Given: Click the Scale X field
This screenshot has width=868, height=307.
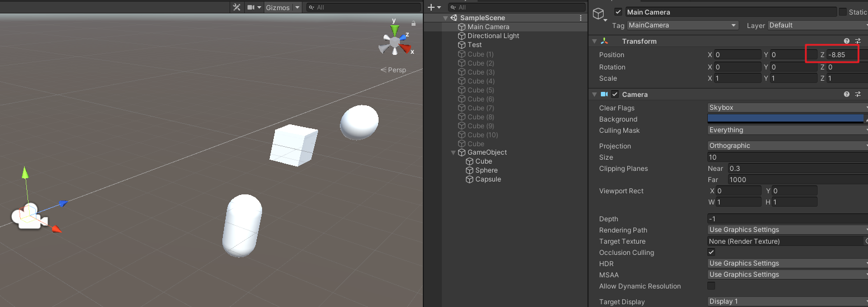Looking at the screenshot, I should pyautogui.click(x=738, y=78).
